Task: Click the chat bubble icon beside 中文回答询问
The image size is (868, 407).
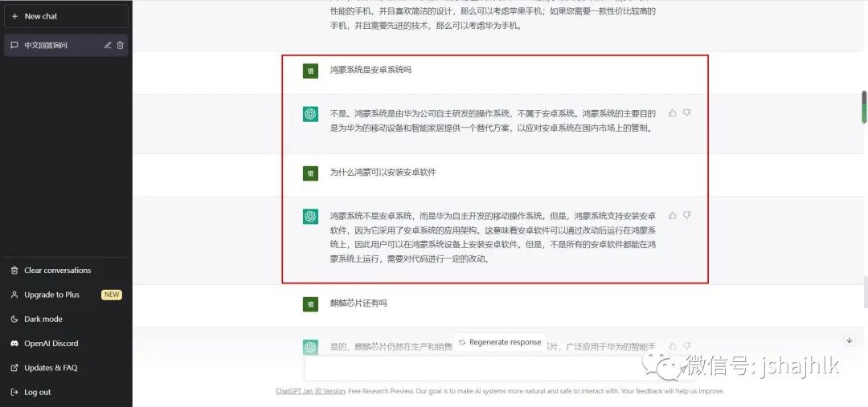Action: tap(14, 45)
